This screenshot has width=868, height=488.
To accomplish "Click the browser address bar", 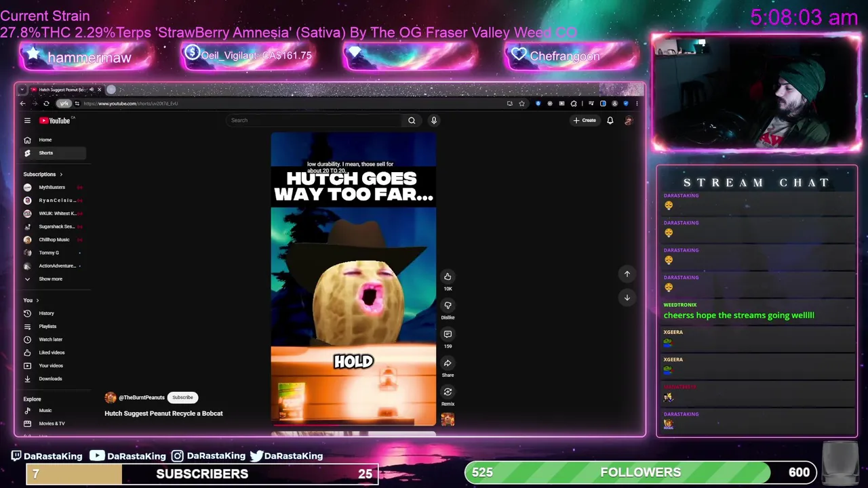I will click(x=292, y=104).
